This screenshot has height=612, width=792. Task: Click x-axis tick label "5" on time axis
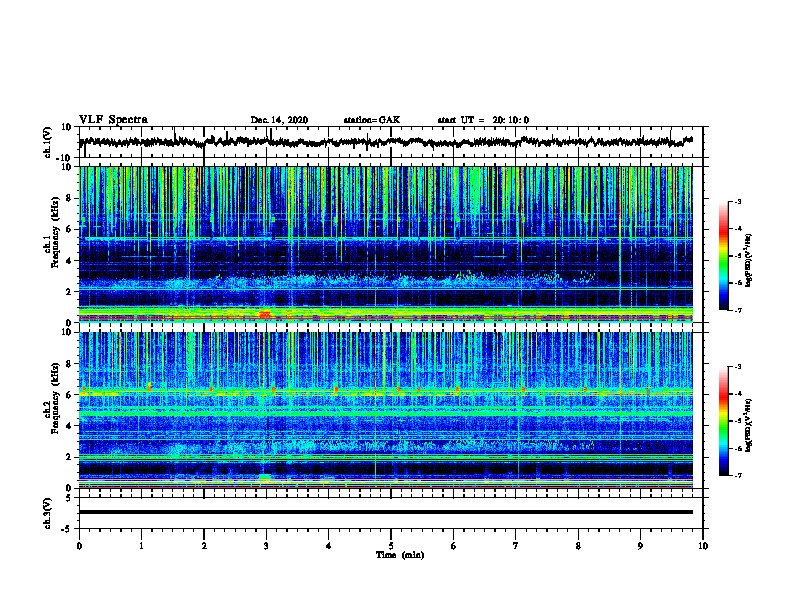(x=391, y=546)
